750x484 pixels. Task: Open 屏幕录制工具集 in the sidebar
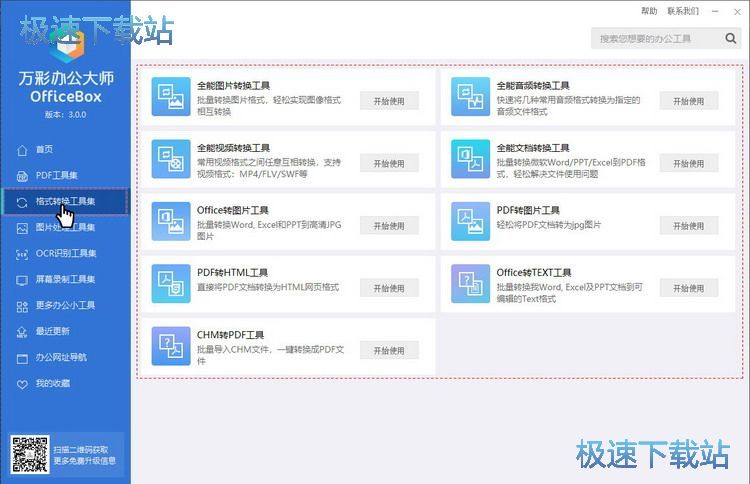(65, 279)
